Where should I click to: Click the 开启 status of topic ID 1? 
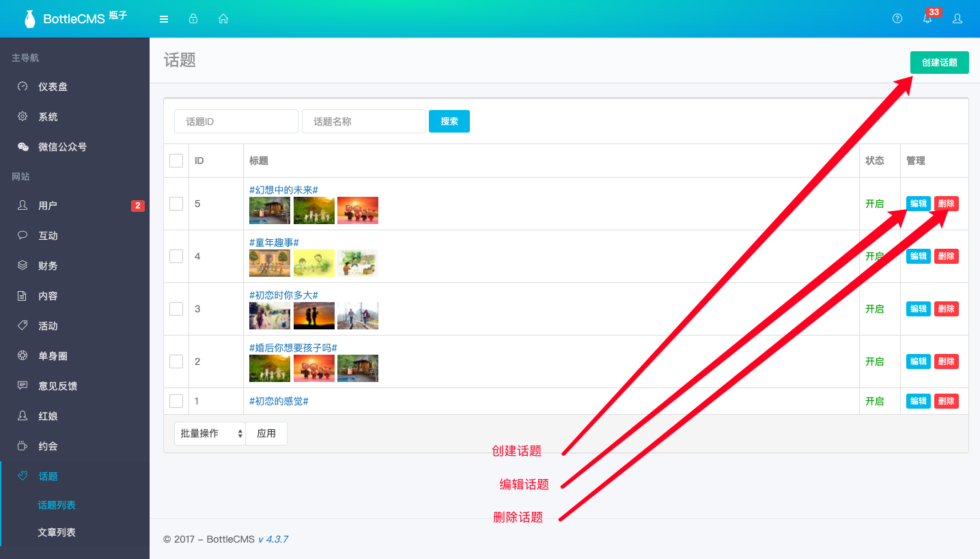click(875, 401)
